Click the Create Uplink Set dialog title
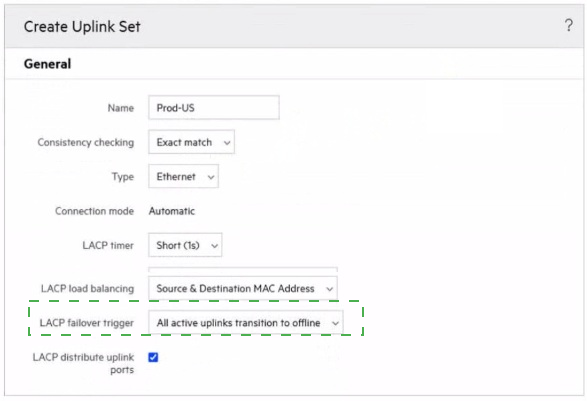Screen dimensions: 587x401 coord(82,27)
